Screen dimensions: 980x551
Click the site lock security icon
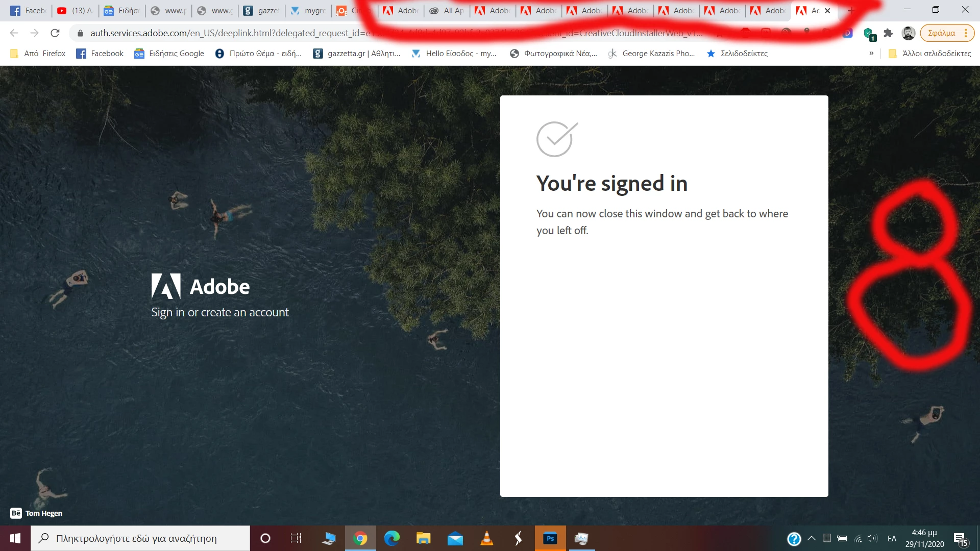[x=80, y=33]
